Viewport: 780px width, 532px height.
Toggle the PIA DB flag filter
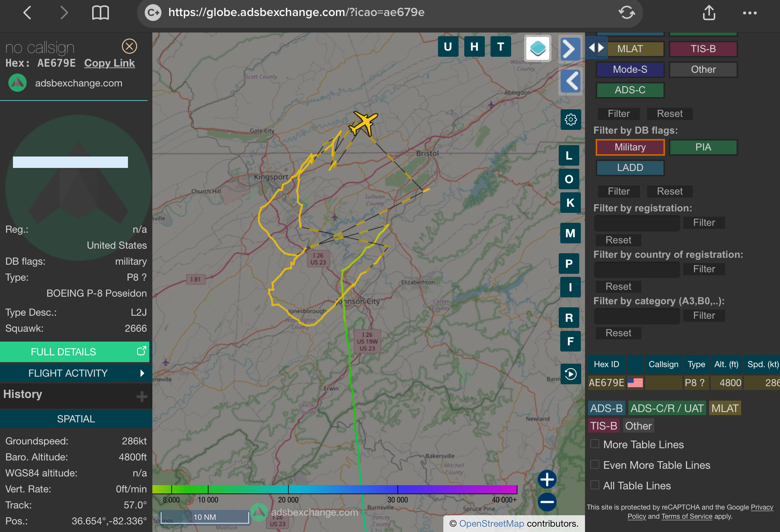click(703, 147)
